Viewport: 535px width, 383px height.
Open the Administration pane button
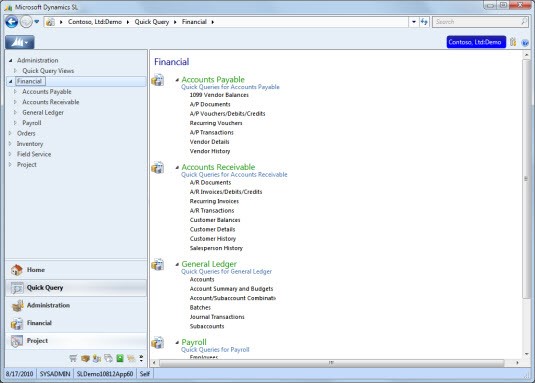tap(76, 305)
